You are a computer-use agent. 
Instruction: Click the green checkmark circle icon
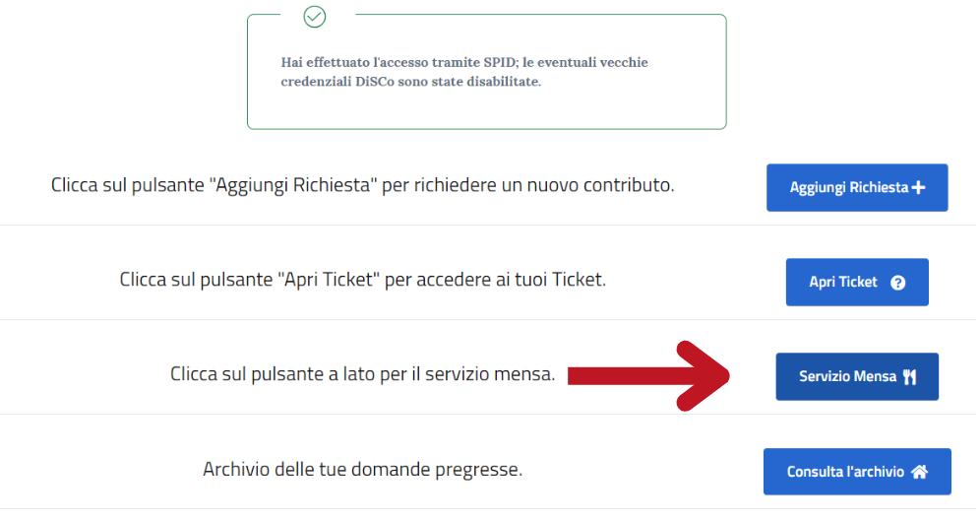tap(315, 17)
